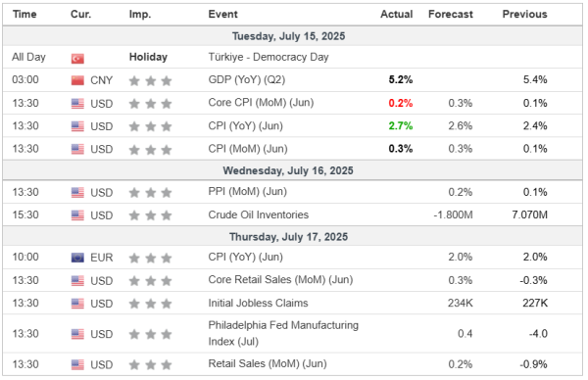Click the China flag next to CNY

pyautogui.click(x=77, y=80)
